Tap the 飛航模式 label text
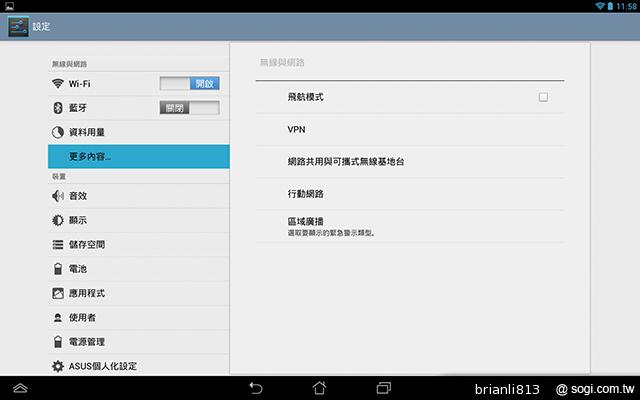The width and height of the screenshot is (640, 400). [305, 97]
